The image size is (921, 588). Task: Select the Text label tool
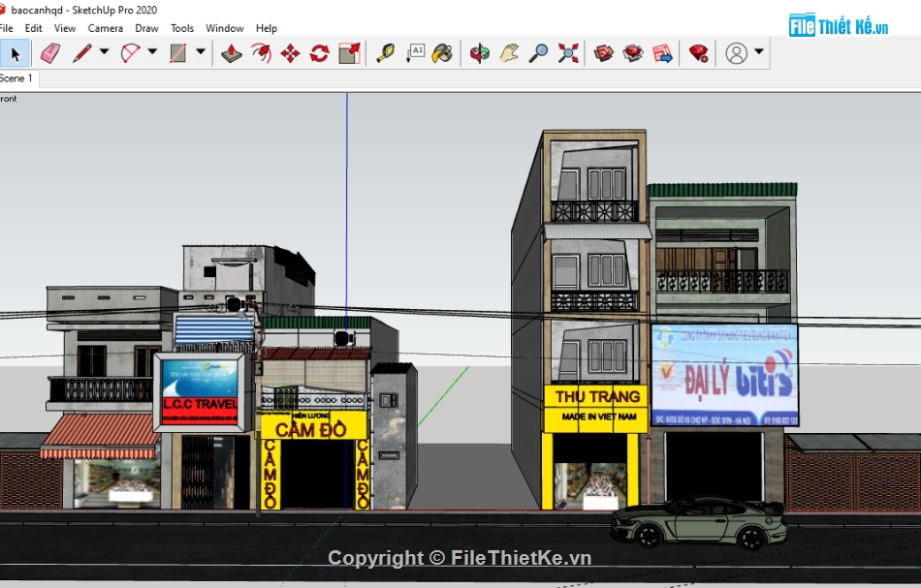(x=415, y=53)
